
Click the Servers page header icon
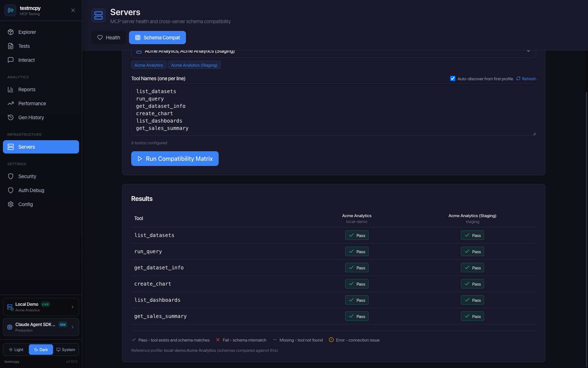[98, 15]
